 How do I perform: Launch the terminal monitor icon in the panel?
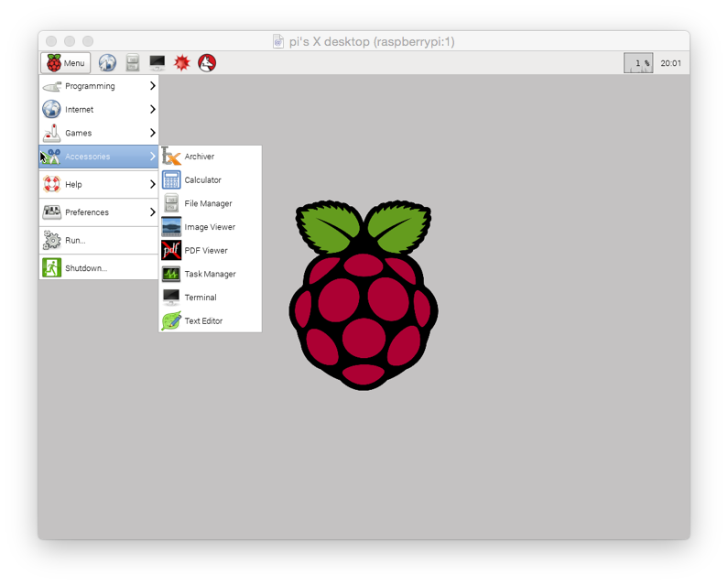[x=157, y=62]
